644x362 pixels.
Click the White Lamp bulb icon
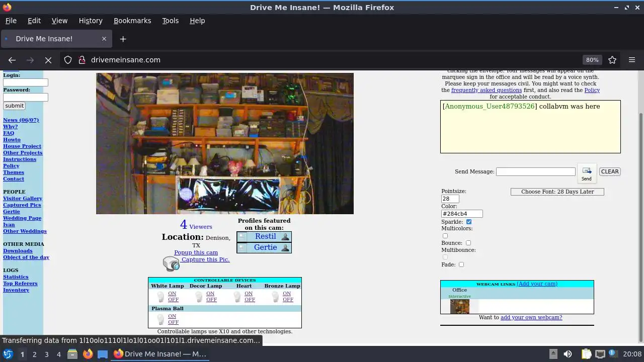pyautogui.click(x=160, y=297)
